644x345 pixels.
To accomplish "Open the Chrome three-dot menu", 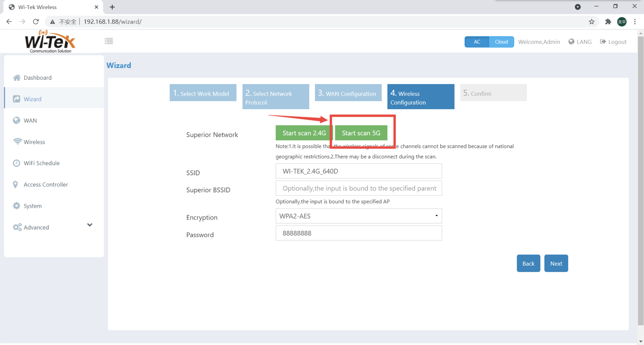I will (635, 22).
